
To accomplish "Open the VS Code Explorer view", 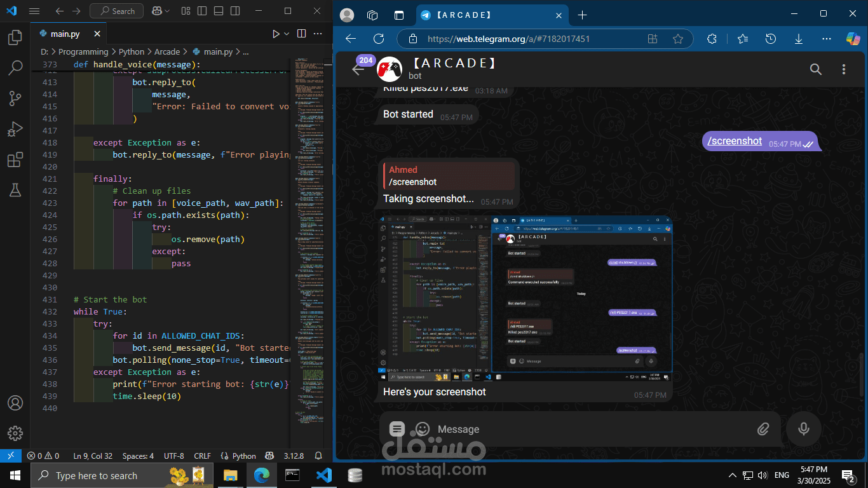I will 15,38.
